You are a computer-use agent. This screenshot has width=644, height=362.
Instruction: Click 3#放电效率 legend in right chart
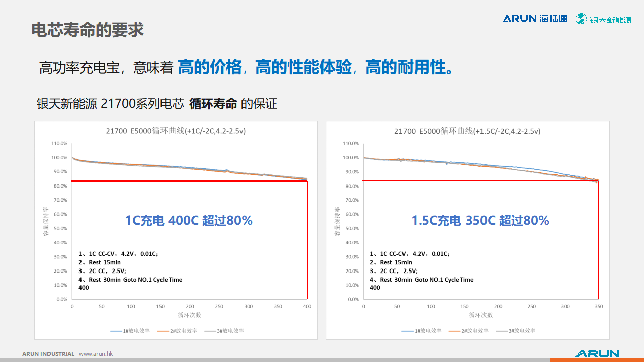pyautogui.click(x=516, y=331)
